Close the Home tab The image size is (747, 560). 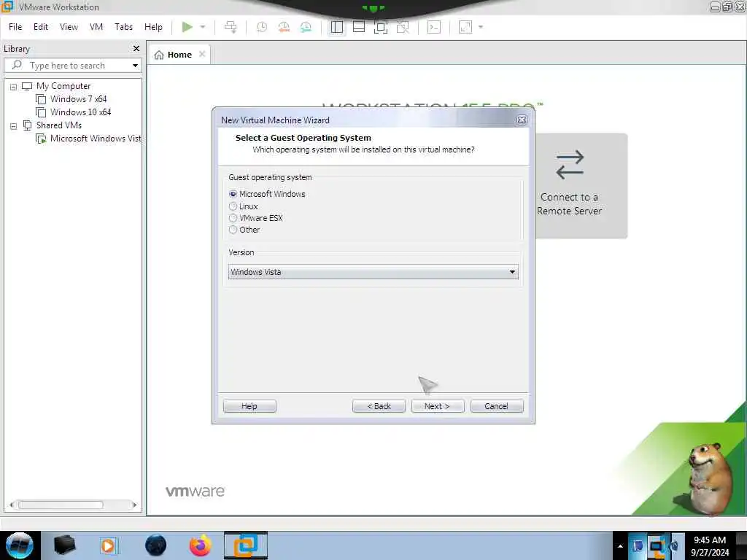(x=202, y=54)
